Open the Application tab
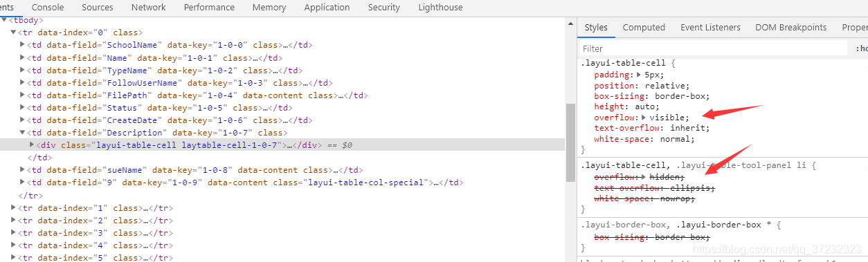Screen dimensions: 868x262 point(327,7)
